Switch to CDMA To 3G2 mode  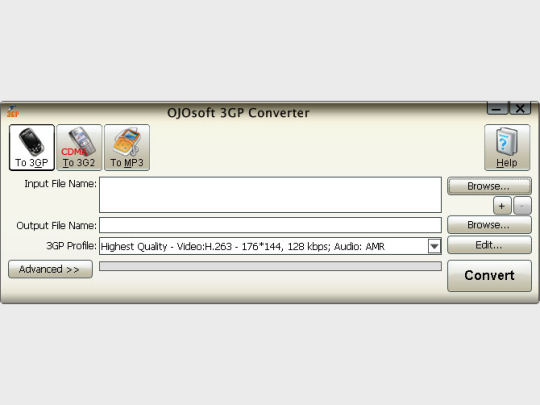pos(79,147)
